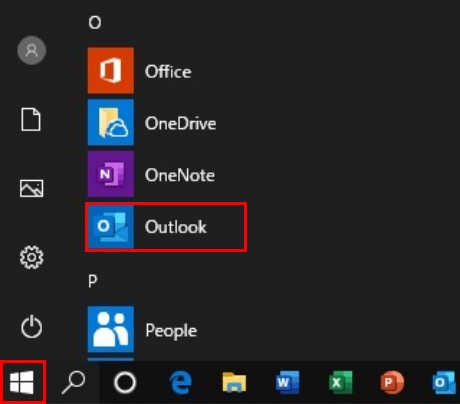Open the Power options menu

pos(32,326)
